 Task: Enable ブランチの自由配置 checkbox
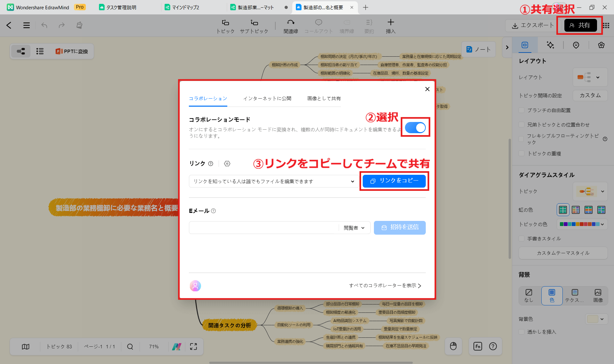521,110
